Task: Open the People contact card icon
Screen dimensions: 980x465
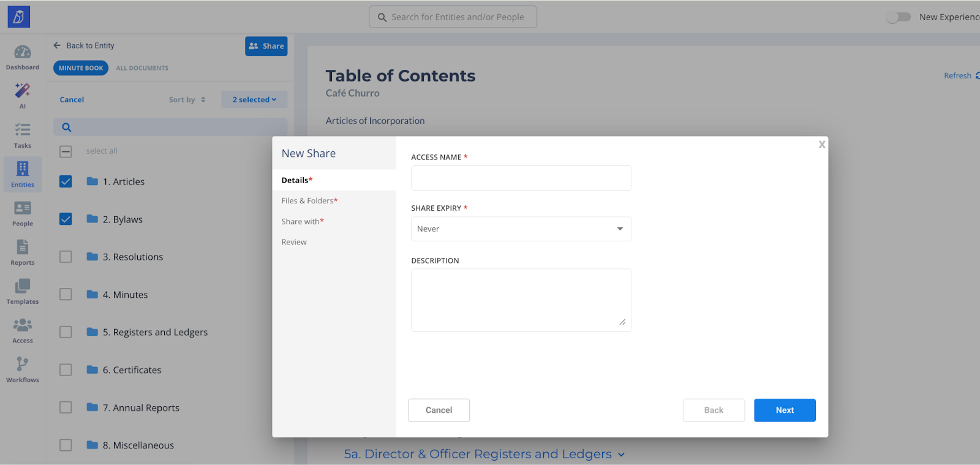Action: tap(23, 209)
